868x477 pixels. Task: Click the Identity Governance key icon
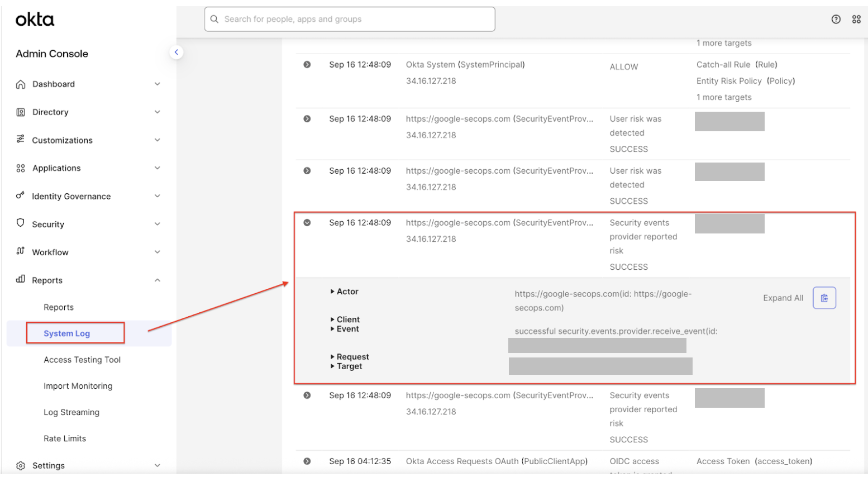pos(20,195)
